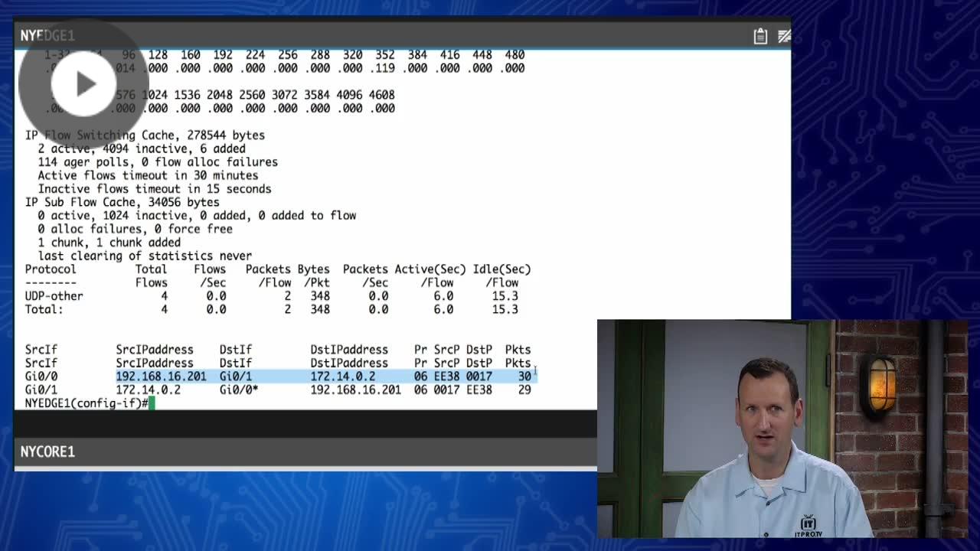Click EE38 source port in highlighted row
Image resolution: width=980 pixels, height=551 pixels.
tap(447, 377)
